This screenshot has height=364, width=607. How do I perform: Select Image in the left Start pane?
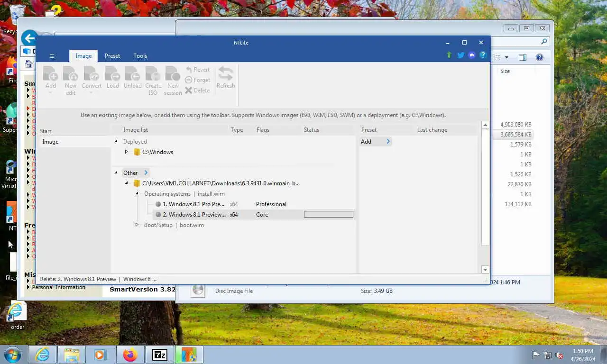pos(74,142)
